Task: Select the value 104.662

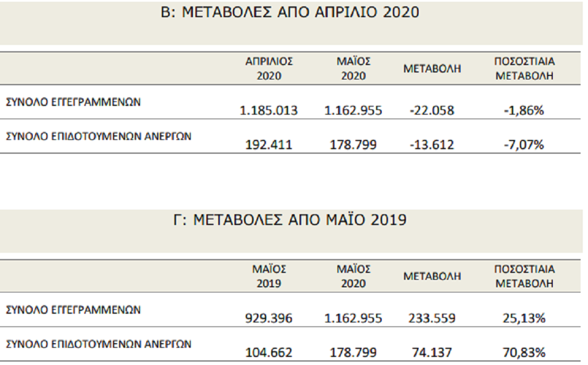Action: click(268, 352)
